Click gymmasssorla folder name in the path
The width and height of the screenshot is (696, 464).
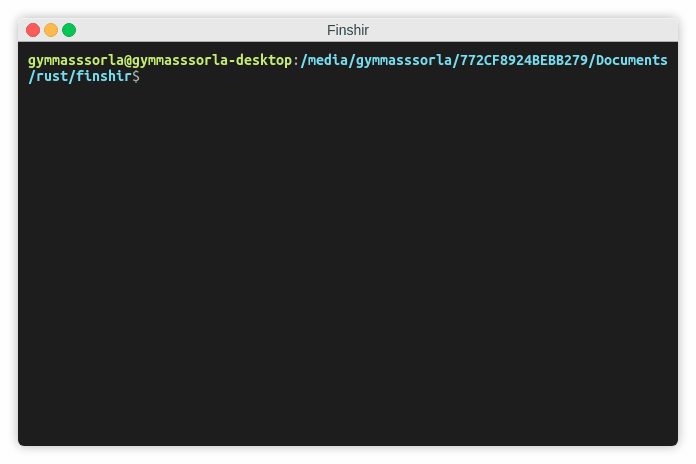click(404, 60)
